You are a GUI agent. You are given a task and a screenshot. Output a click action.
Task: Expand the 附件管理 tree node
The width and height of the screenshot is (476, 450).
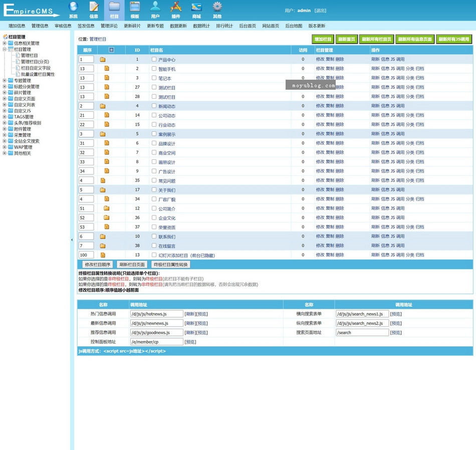[5, 129]
